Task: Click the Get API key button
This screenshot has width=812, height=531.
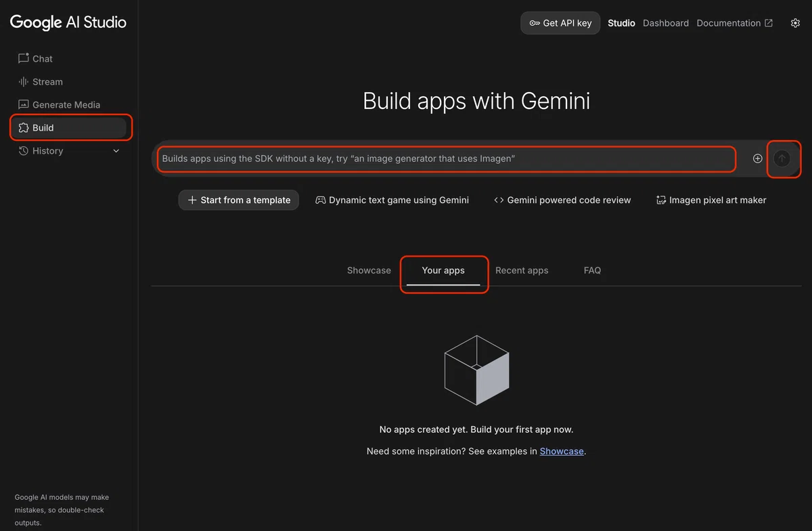Action: pyautogui.click(x=560, y=23)
